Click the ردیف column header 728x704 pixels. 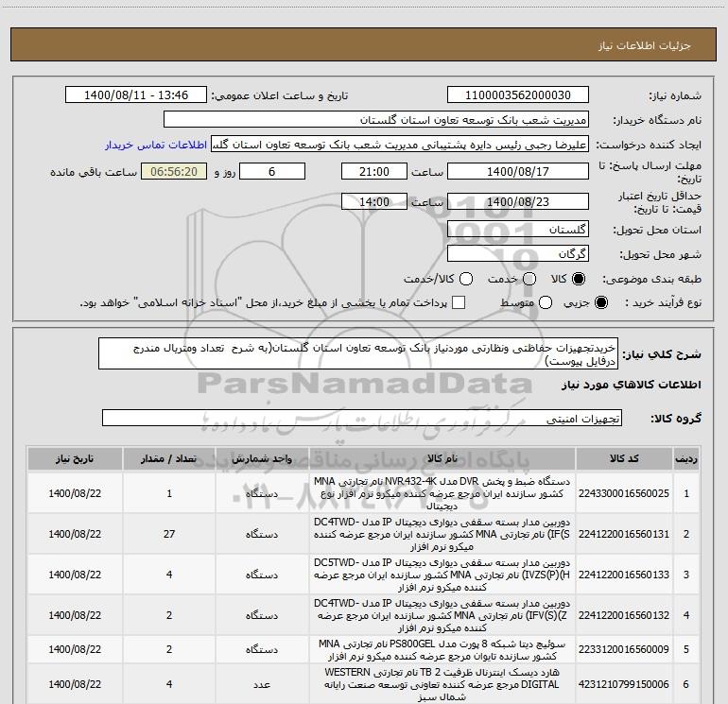pos(686,458)
